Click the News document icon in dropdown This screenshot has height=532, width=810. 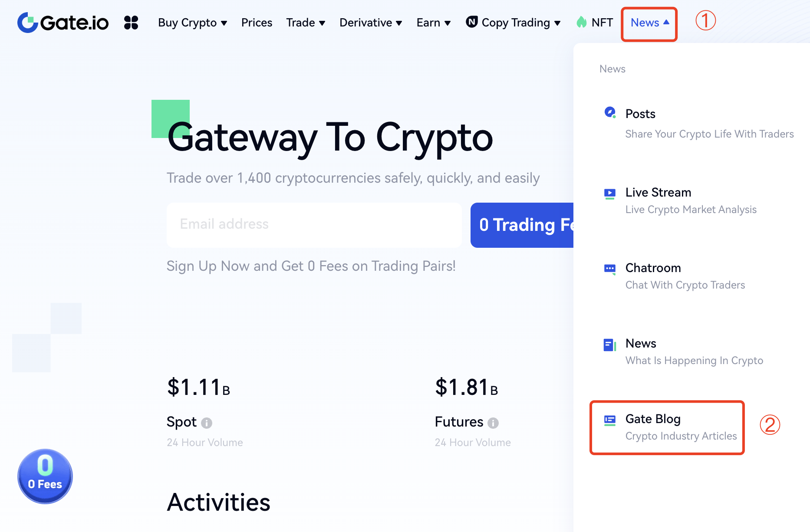[610, 345]
